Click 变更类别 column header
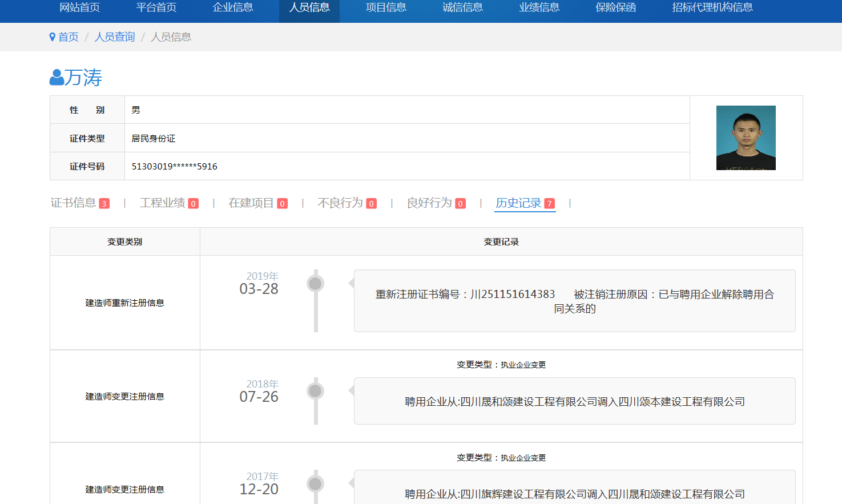Viewport: 842px width, 504px height. pyautogui.click(x=124, y=242)
